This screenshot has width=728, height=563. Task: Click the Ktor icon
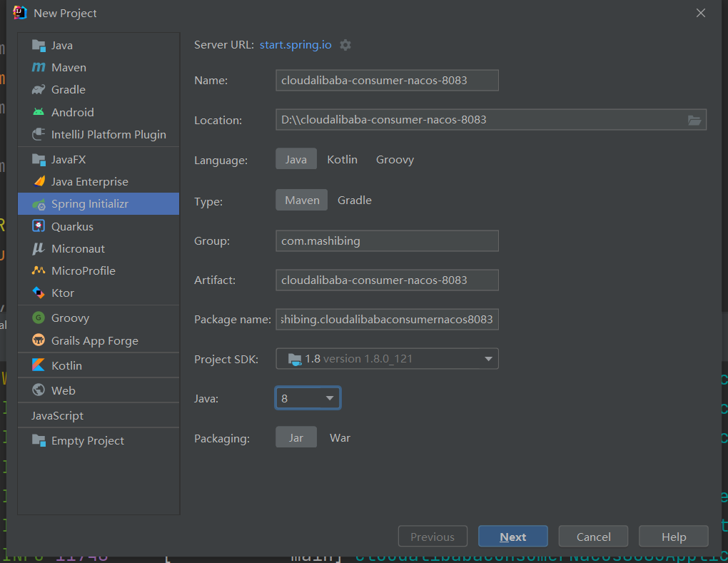click(39, 293)
